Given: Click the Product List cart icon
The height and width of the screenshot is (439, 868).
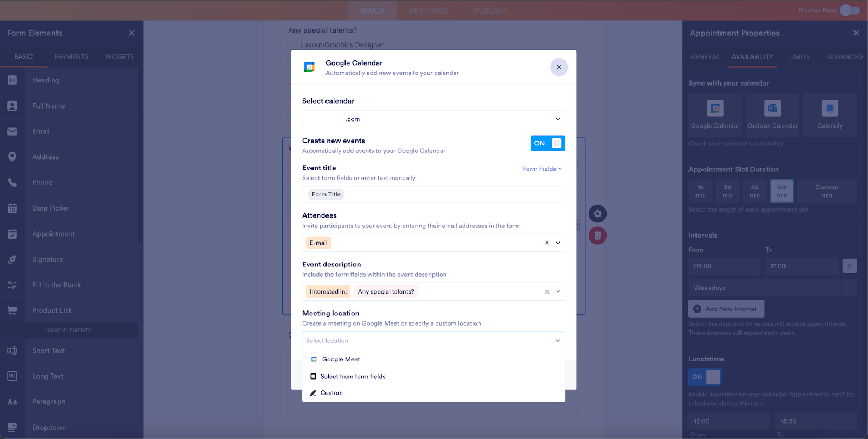Looking at the screenshot, I should pos(12,310).
